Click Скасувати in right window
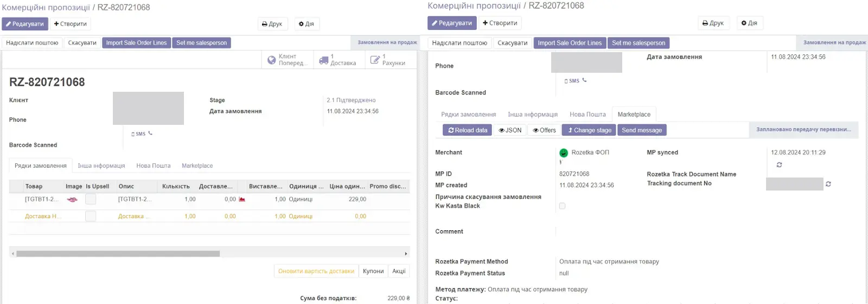This screenshot has width=868, height=304. tap(513, 43)
